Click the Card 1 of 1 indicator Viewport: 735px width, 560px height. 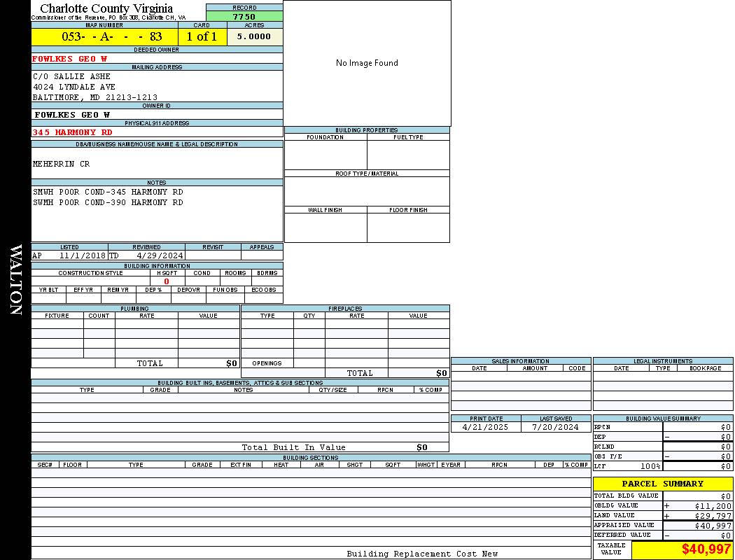[x=202, y=37]
